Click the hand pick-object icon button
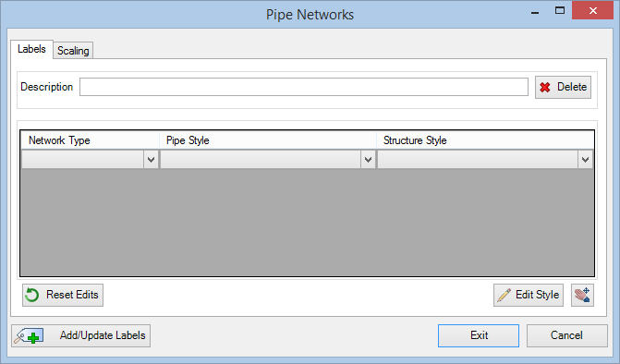Viewport: 620px width, 364px height. tap(582, 295)
